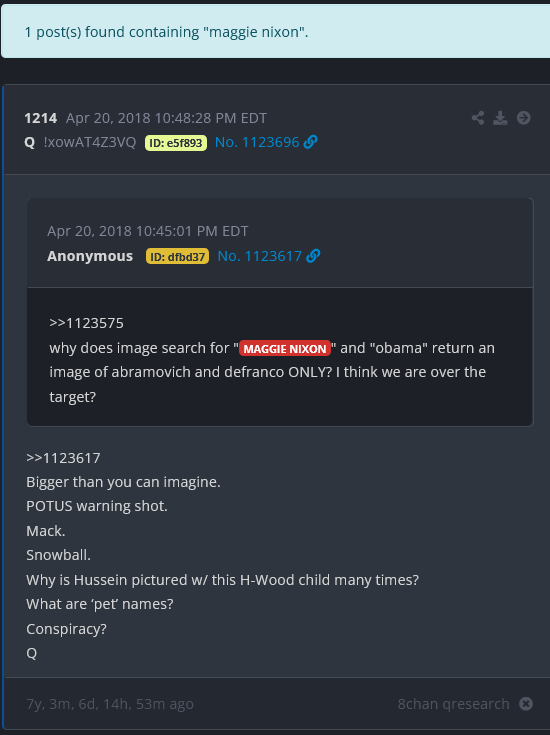Open post link No. 1123696
Viewport: 550px width, 735px height.
pyautogui.click(x=257, y=142)
